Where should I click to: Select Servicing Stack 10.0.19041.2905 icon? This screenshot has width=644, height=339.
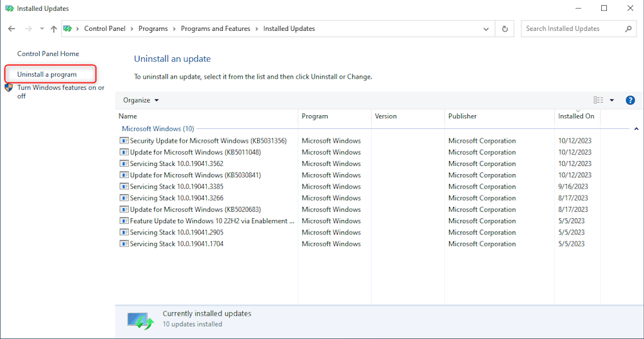coord(124,233)
